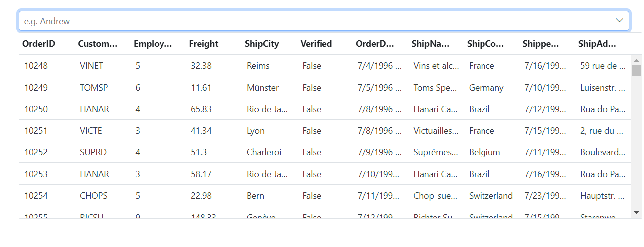Click the scrollbar down arrow
This screenshot has width=644, height=247.
tap(636, 212)
